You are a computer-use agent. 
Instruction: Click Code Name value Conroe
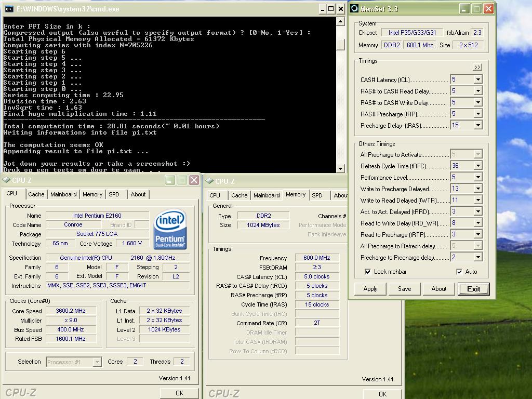click(x=73, y=224)
